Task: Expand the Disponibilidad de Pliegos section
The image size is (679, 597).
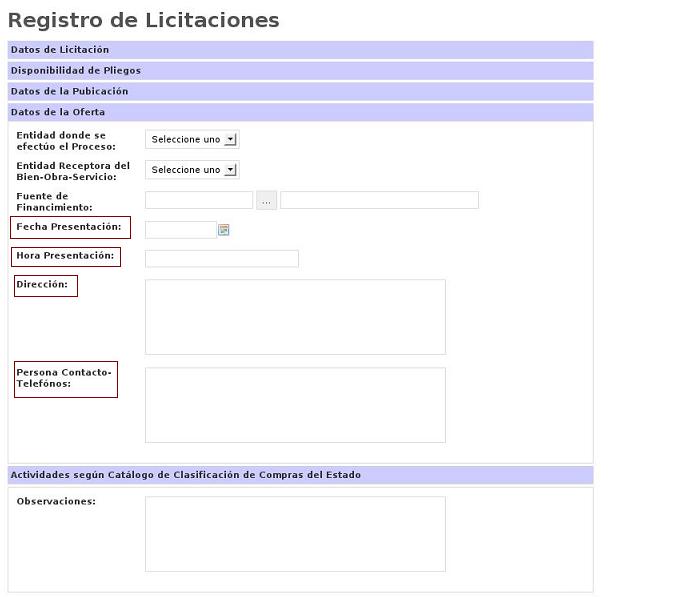Action: (x=76, y=71)
